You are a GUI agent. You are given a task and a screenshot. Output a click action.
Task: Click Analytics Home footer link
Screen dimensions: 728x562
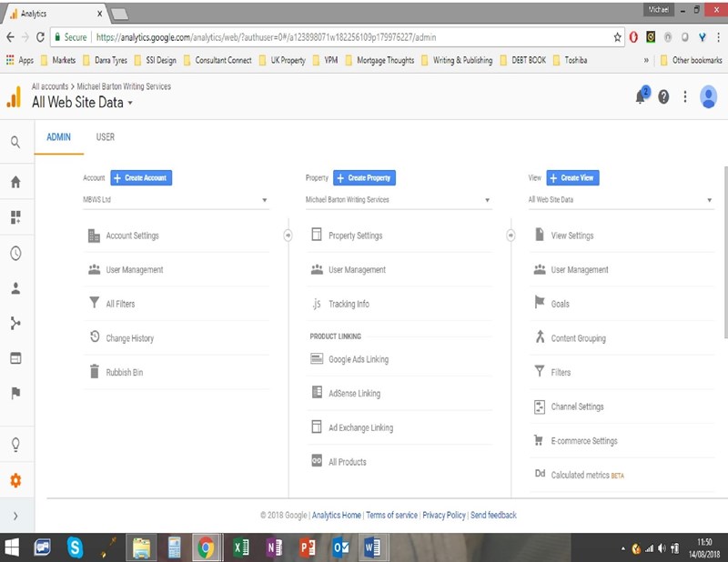tap(336, 515)
